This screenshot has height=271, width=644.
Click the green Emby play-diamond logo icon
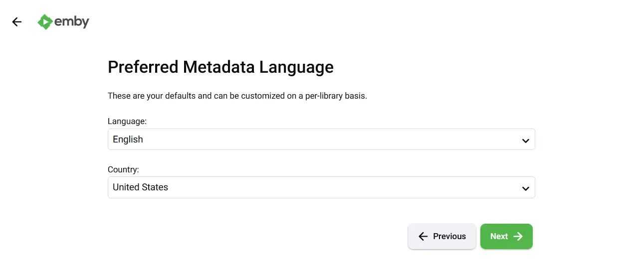coord(45,22)
